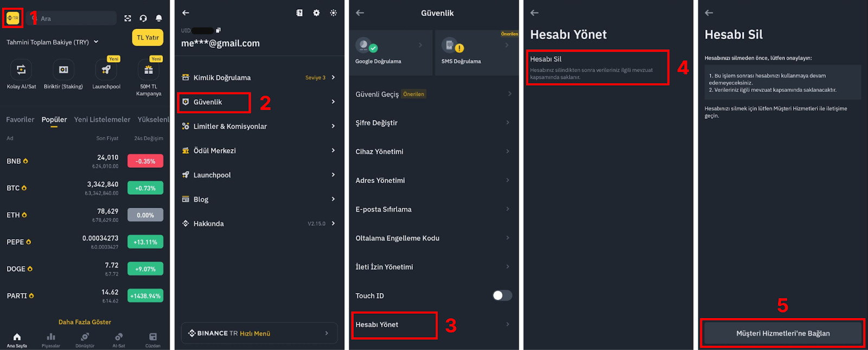Click the support headset icon

pyautogui.click(x=143, y=18)
